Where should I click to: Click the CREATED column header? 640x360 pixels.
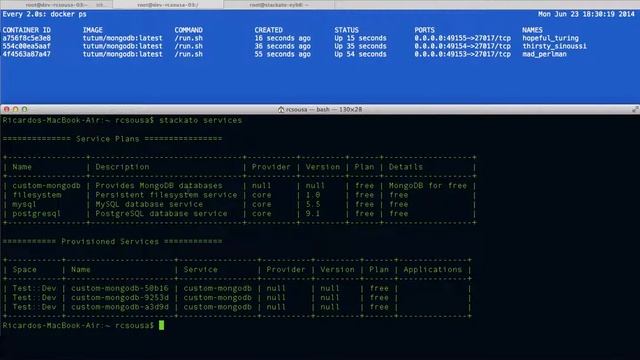click(269, 30)
